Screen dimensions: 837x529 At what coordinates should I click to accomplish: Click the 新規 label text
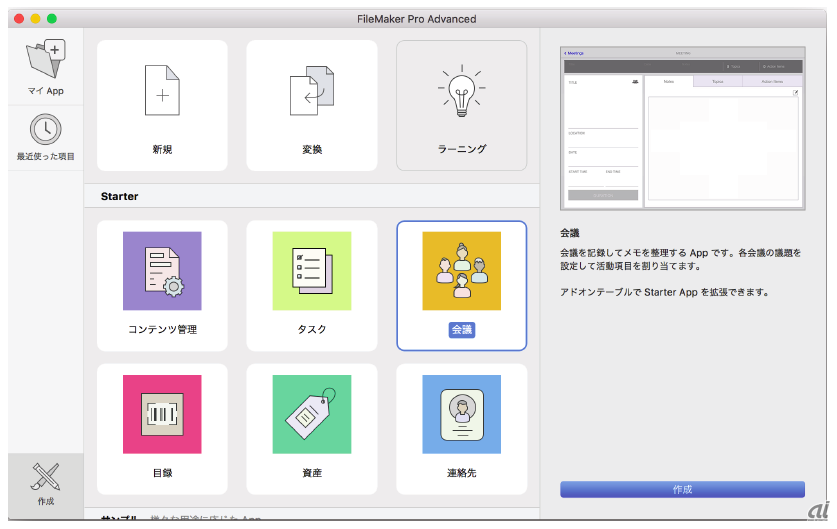(x=162, y=149)
